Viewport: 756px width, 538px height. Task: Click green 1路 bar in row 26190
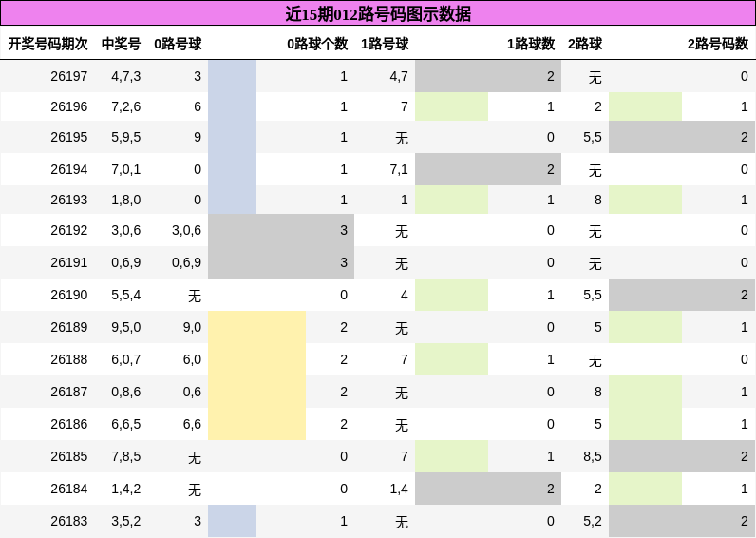click(451, 295)
